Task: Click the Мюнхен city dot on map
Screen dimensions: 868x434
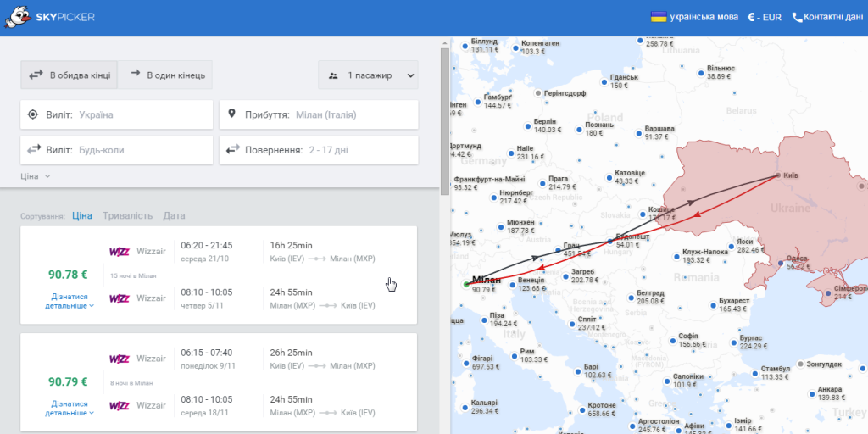Action: point(500,226)
